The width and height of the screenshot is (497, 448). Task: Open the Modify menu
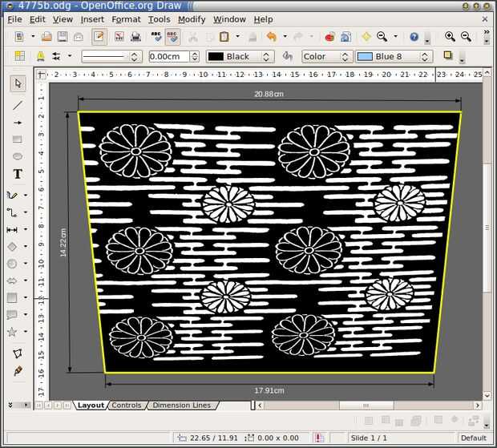pos(192,19)
